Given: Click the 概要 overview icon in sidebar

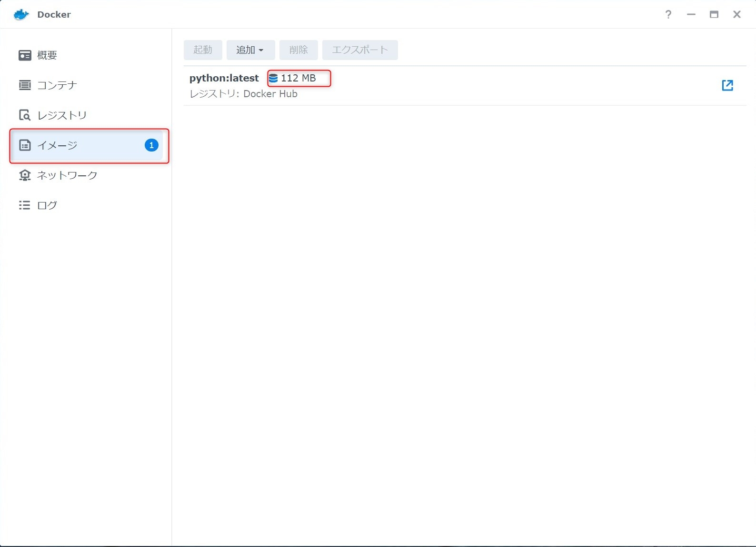Looking at the screenshot, I should tap(25, 55).
